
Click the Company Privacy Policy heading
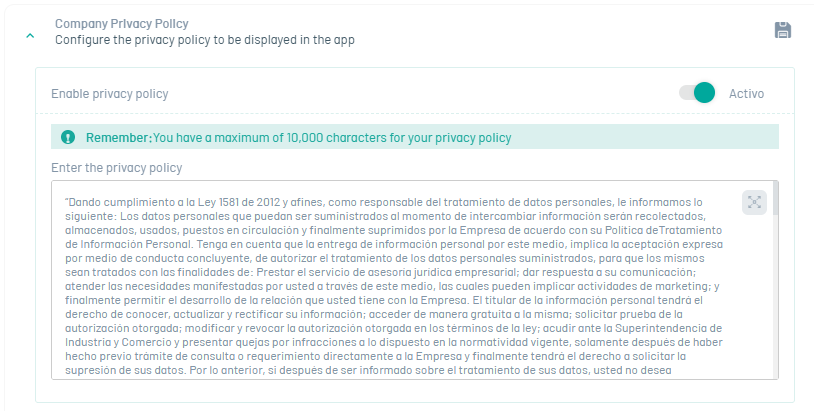(x=122, y=23)
